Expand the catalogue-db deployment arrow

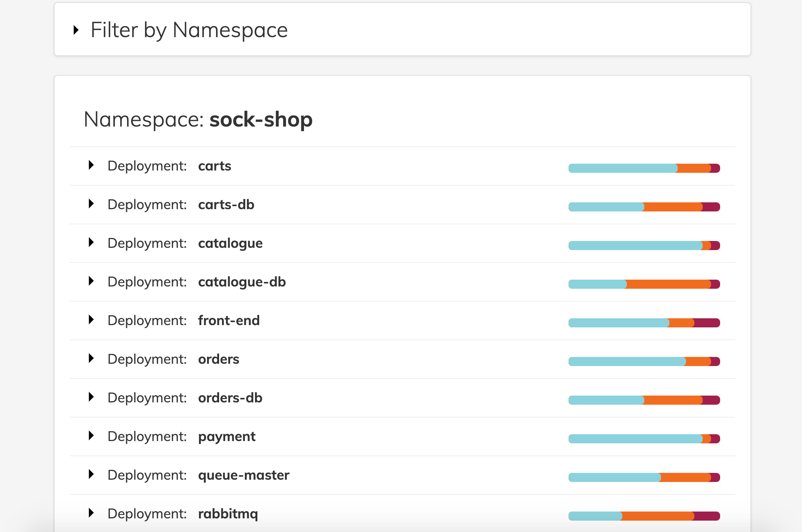[91, 281]
